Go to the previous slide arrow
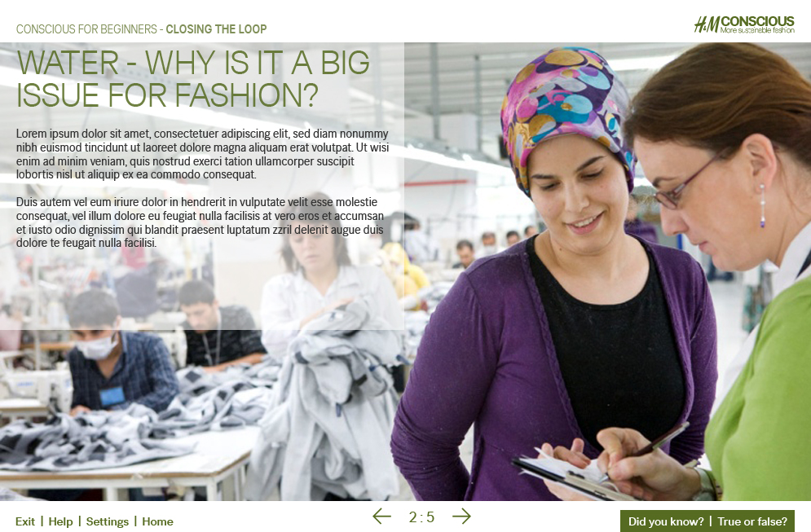This screenshot has width=811, height=532. tap(381, 516)
